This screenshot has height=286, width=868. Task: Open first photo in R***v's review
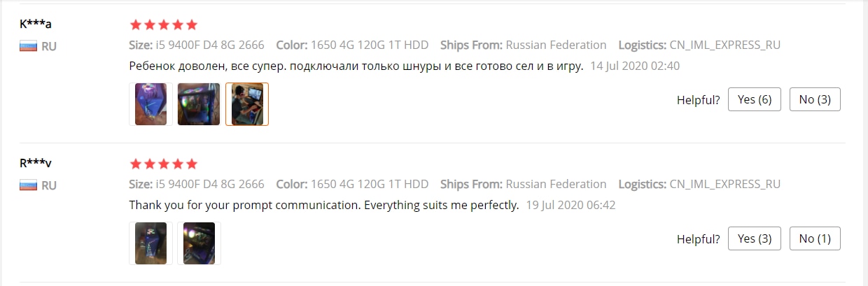pos(151,243)
